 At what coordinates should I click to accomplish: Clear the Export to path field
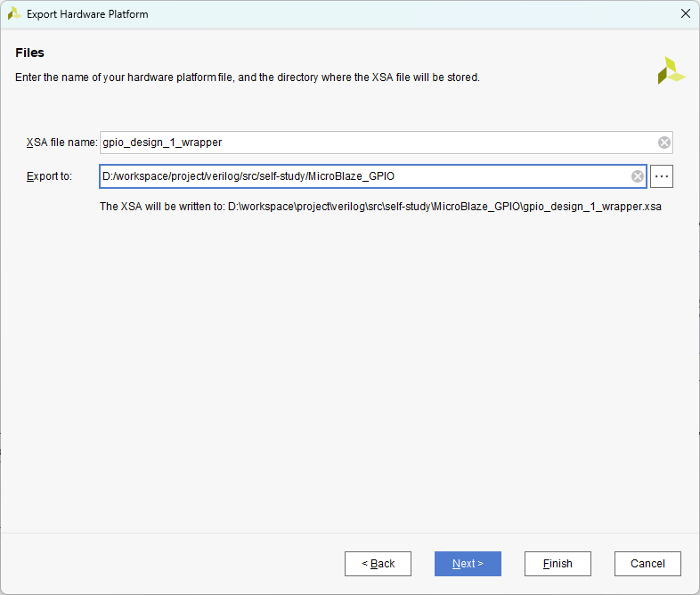(638, 176)
